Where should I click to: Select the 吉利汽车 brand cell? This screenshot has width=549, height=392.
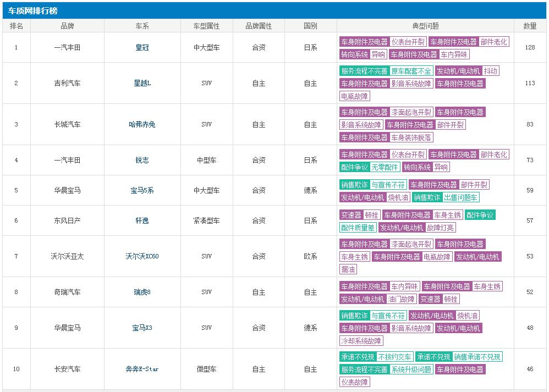coord(67,84)
